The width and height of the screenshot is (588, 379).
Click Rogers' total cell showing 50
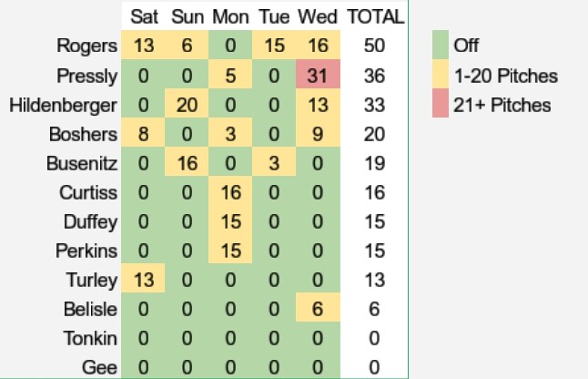click(x=374, y=46)
